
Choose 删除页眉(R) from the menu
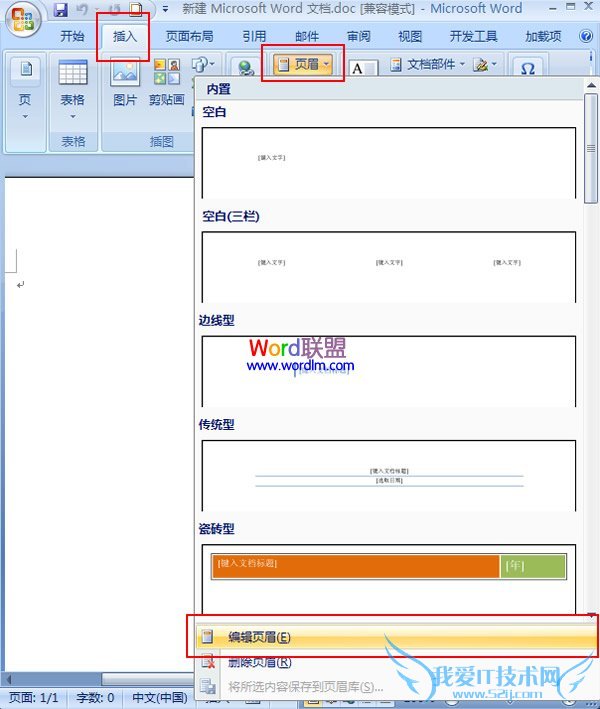point(259,662)
